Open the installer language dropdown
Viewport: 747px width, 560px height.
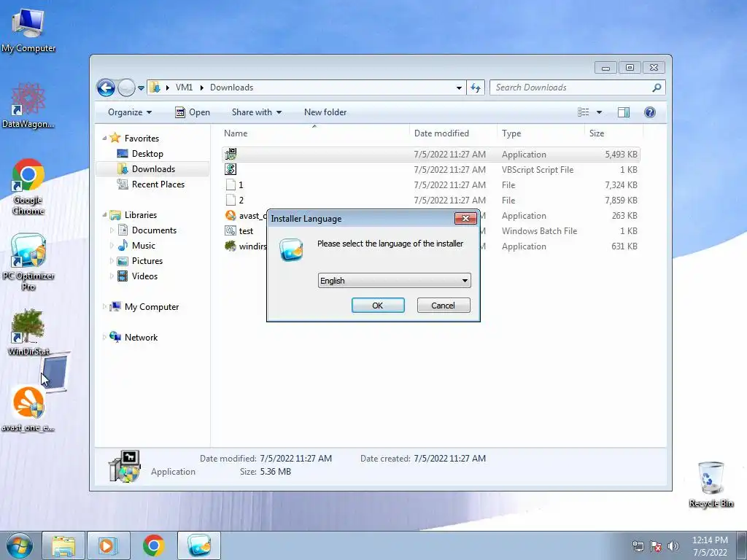coord(394,281)
